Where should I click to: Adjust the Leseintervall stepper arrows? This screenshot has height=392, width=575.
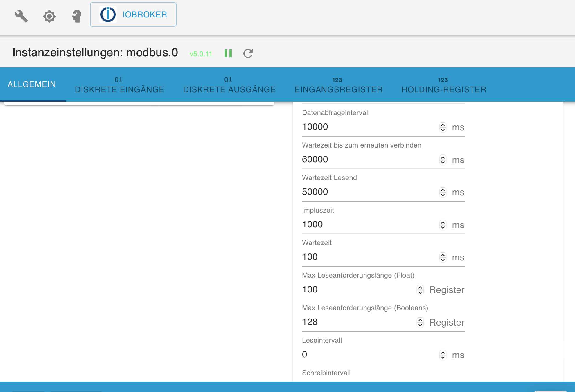pos(443,355)
